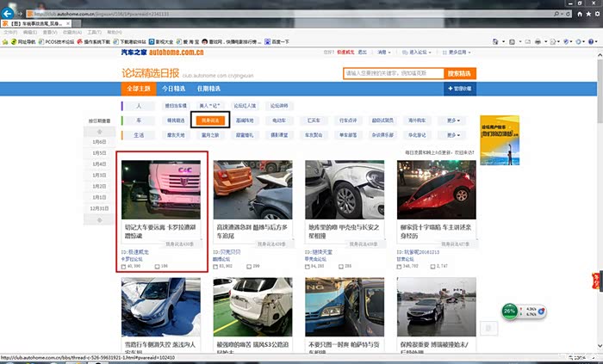Click the green 26% floating accelerator ball
This screenshot has width=603, height=364.
[510, 310]
